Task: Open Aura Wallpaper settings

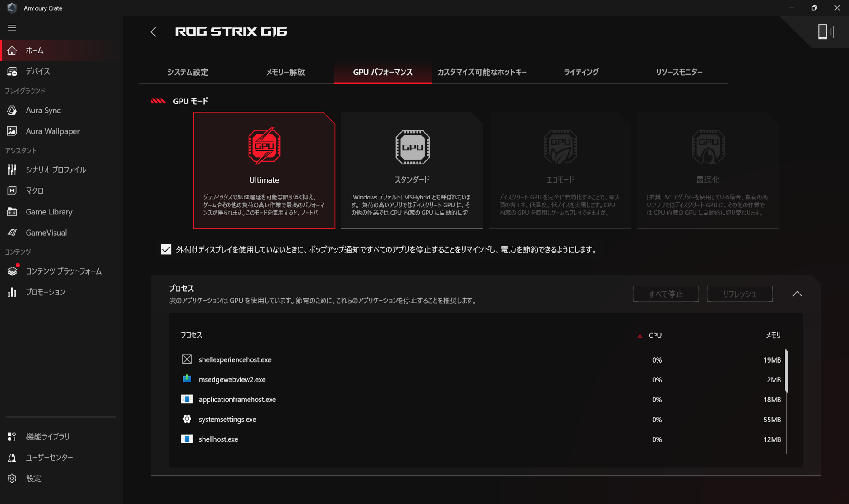Action: click(52, 131)
